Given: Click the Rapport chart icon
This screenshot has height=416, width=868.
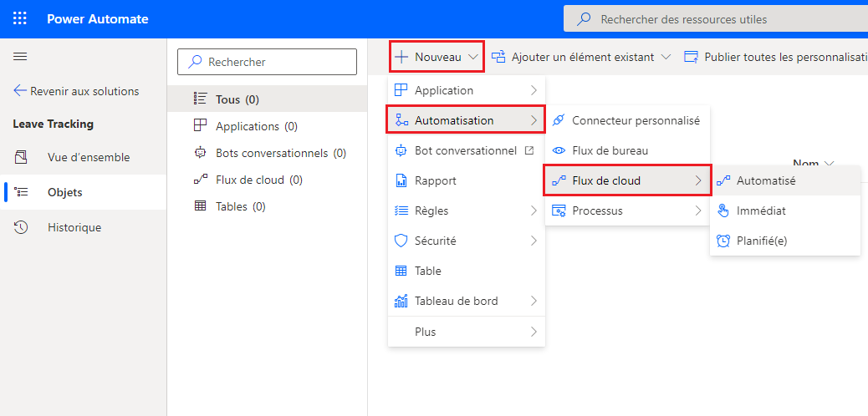Looking at the screenshot, I should [401, 181].
